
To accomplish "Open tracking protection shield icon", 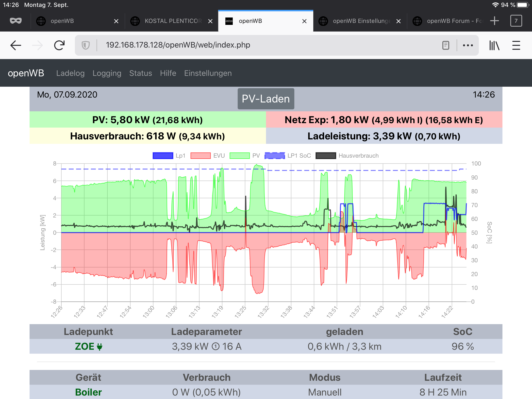I will point(85,45).
